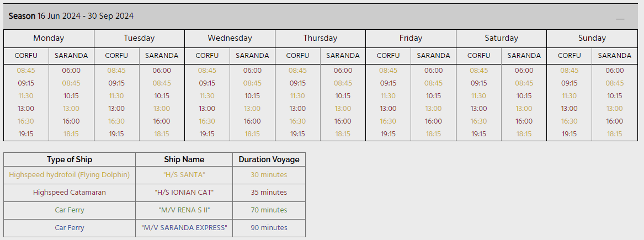
Task: Collapse the Season schedule panel with the minus icon
Action: click(620, 19)
